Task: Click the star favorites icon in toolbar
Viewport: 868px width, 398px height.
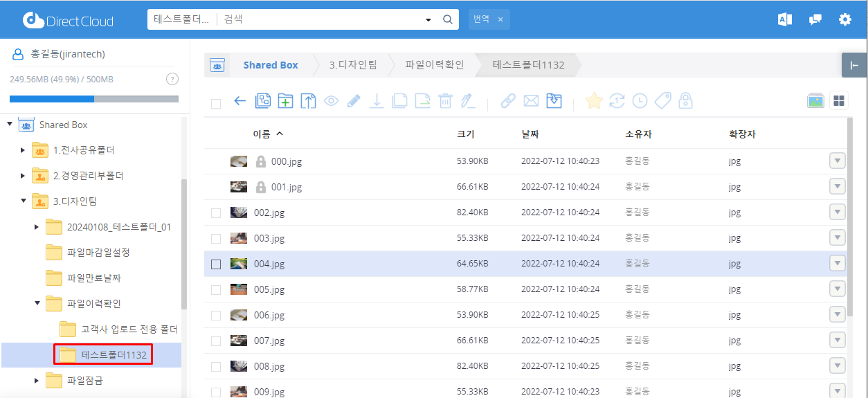Action: (594, 101)
